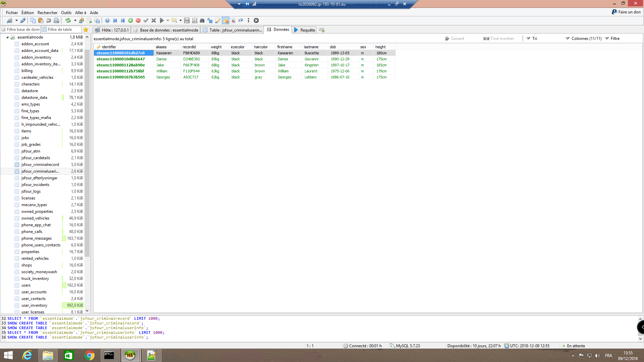644x362 pixels.
Task: Open Google Chrome from the taskbar
Action: coord(89,355)
